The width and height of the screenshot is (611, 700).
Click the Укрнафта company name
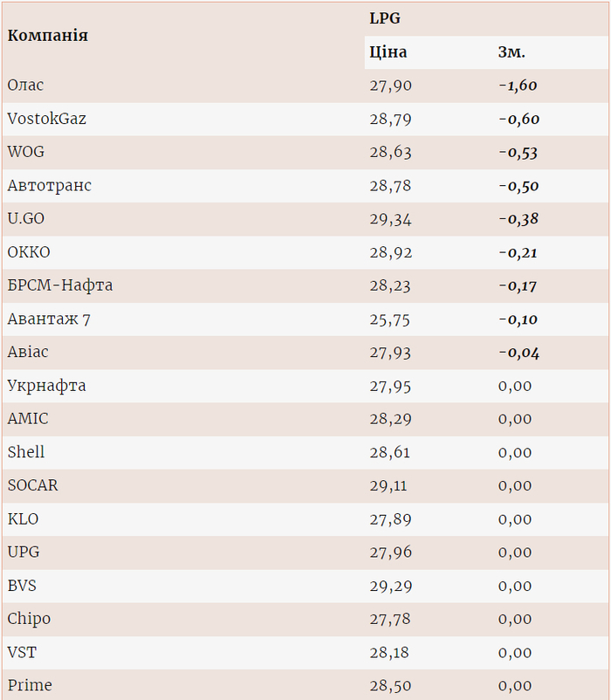(x=46, y=386)
